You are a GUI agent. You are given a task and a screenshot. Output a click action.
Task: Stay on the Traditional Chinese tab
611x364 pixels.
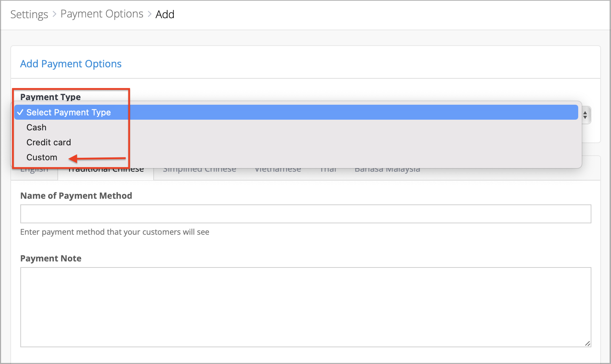point(105,169)
